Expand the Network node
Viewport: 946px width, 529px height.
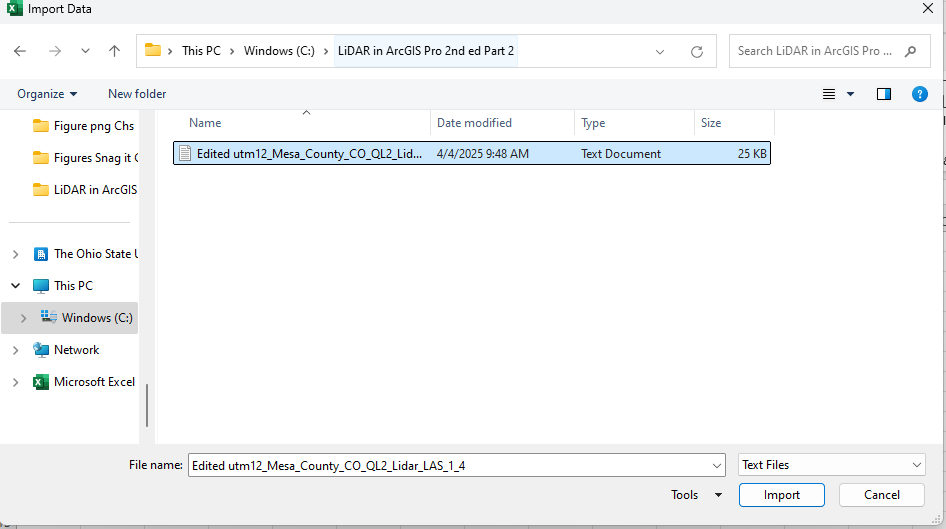coord(16,350)
